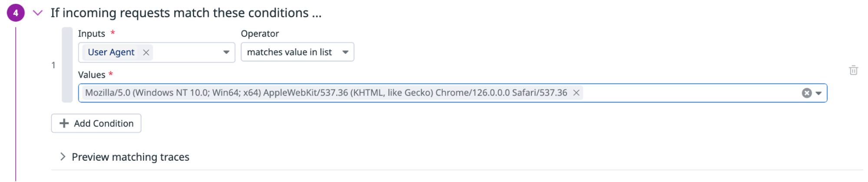
Task: Click the Add Condition button
Action: click(x=96, y=123)
